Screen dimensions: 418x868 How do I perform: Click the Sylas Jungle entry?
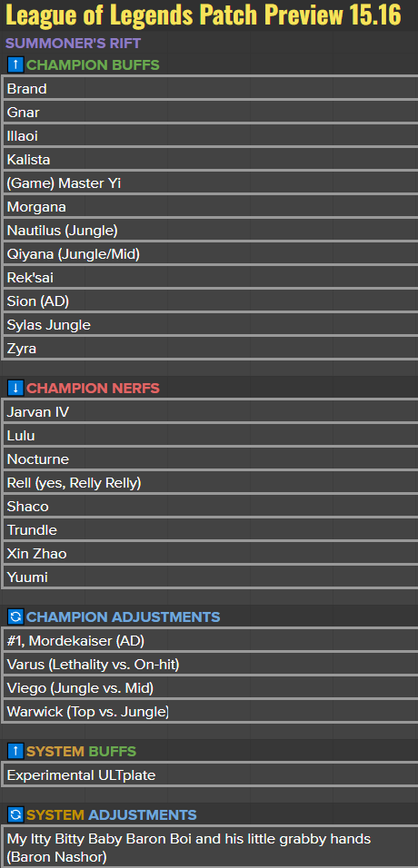pos(210,325)
